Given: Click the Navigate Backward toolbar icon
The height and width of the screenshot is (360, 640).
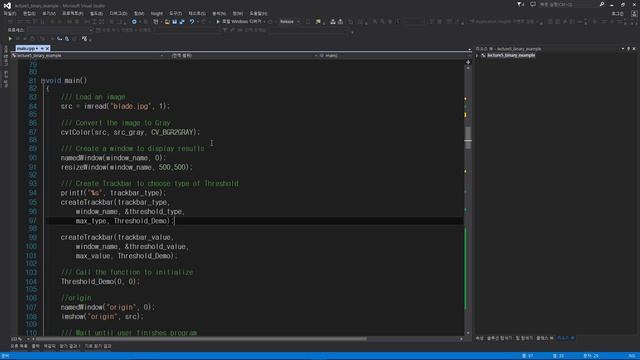Looking at the screenshot, I should pyautogui.click(x=134, y=22).
